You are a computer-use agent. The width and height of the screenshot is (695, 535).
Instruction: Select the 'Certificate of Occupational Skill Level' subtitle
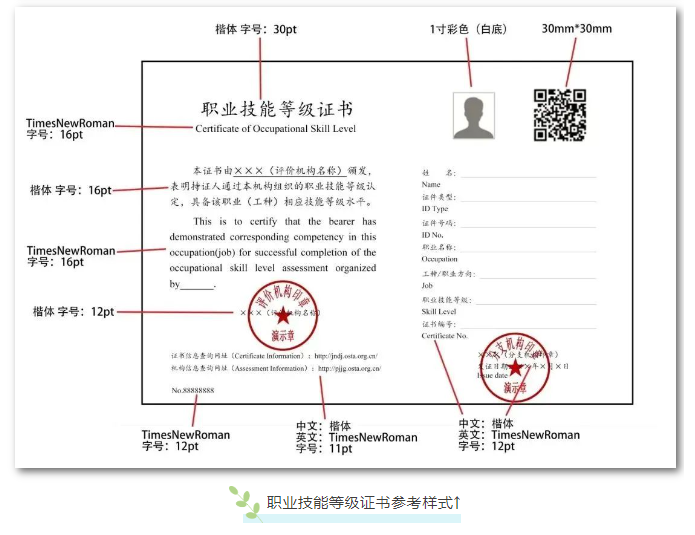pos(275,129)
